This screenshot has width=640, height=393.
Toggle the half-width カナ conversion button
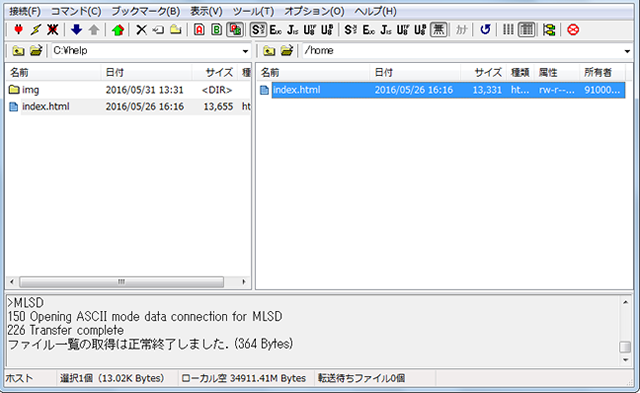pos(461,29)
